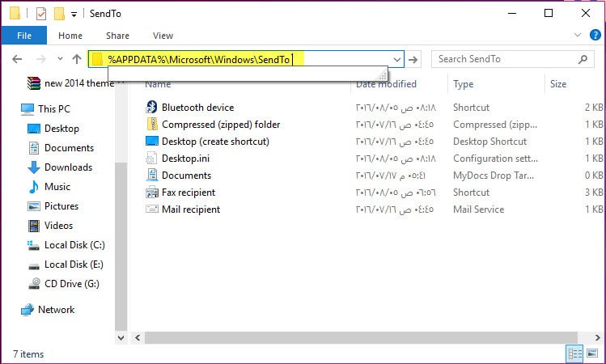Open Local Disk (C:) drive
The image size is (606, 364).
pos(66,245)
